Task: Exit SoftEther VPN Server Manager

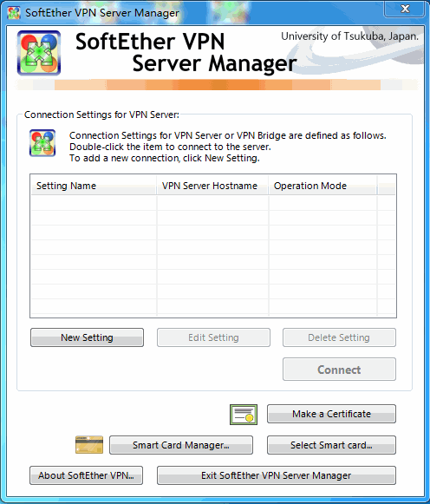Action: coord(277,475)
